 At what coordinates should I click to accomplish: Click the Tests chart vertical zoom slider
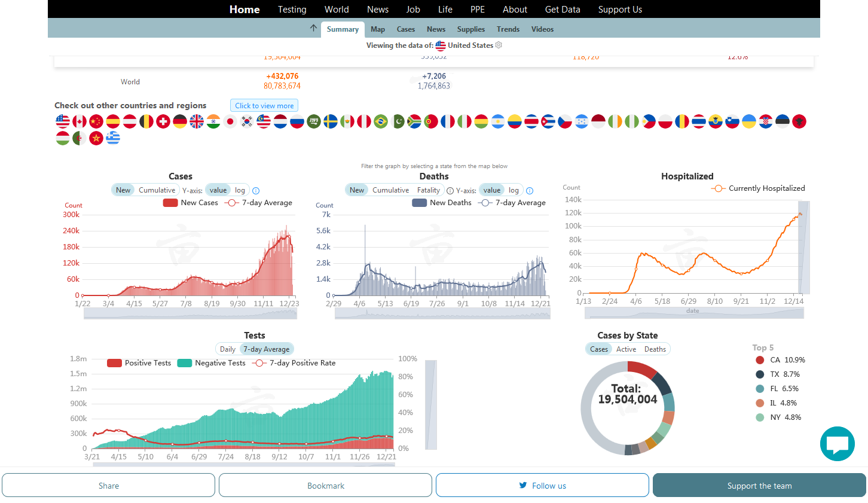coord(430,404)
